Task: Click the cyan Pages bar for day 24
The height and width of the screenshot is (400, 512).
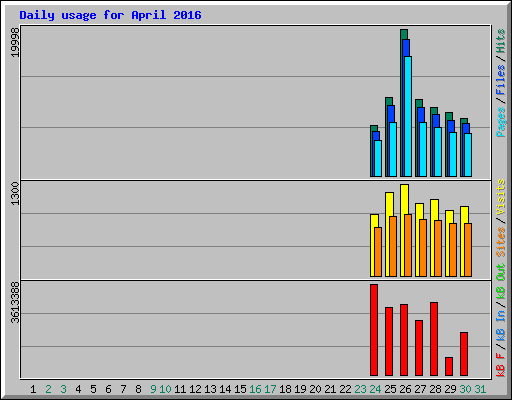Action: (378, 158)
